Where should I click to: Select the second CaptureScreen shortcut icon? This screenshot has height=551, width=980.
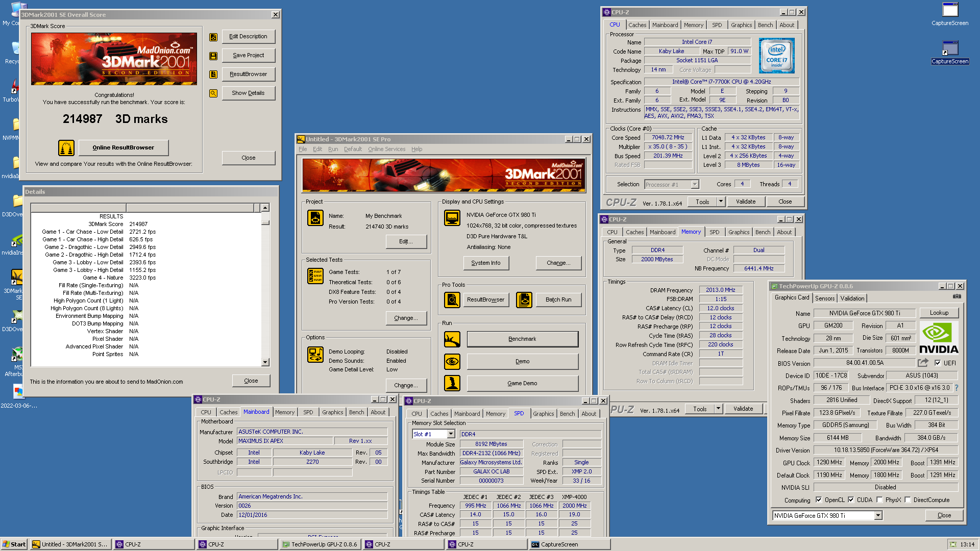pos(950,52)
